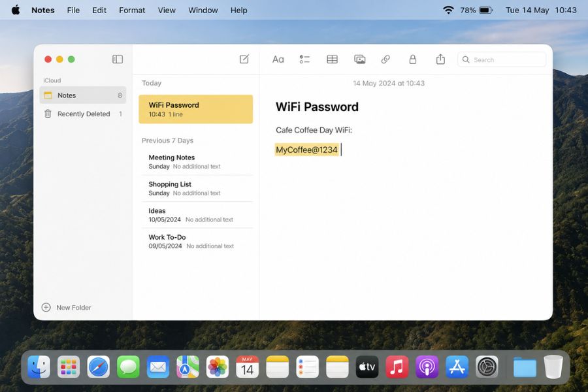Create a new note with compose icon
This screenshot has width=588, height=392.
tap(244, 59)
